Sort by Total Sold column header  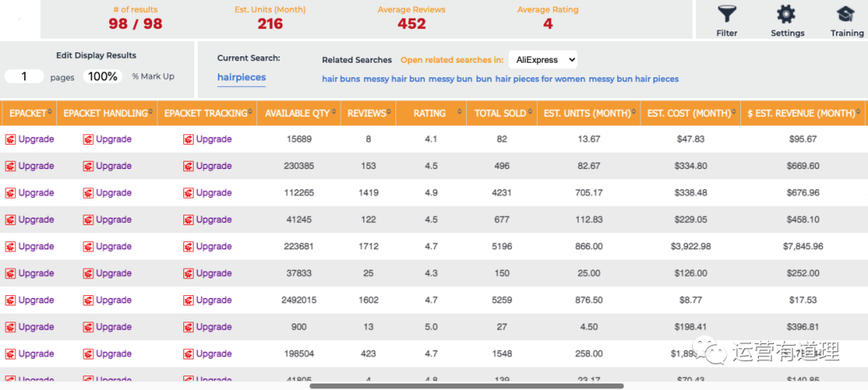[500, 113]
